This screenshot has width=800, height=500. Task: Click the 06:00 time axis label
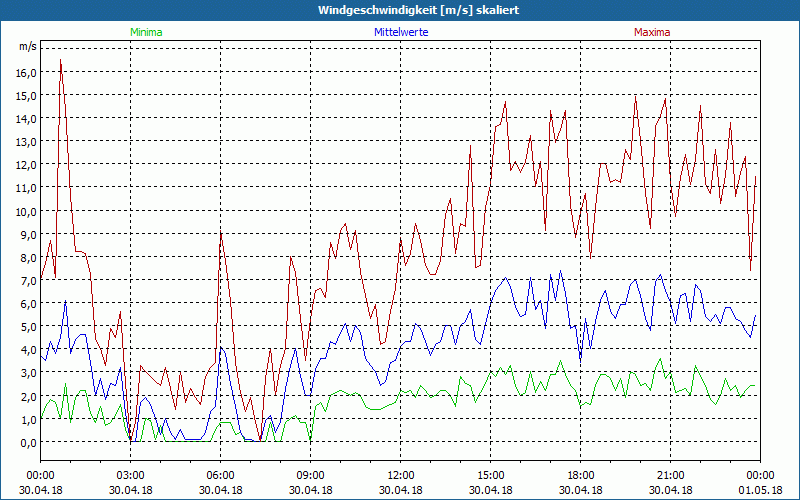click(220, 476)
